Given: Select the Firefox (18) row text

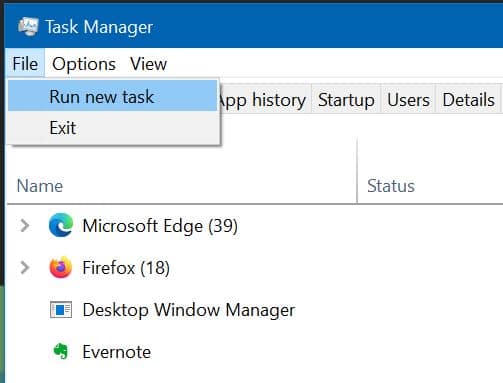Looking at the screenshot, I should pos(126,268).
